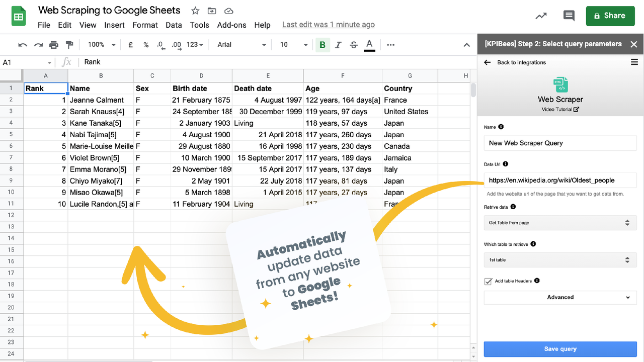Open the Name field info tooltip
This screenshot has width=644, height=362.
click(501, 127)
